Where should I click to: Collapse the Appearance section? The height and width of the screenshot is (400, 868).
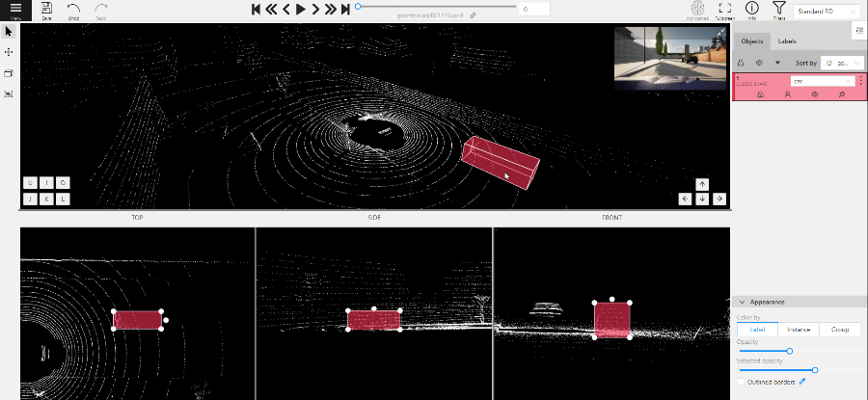[x=741, y=302]
